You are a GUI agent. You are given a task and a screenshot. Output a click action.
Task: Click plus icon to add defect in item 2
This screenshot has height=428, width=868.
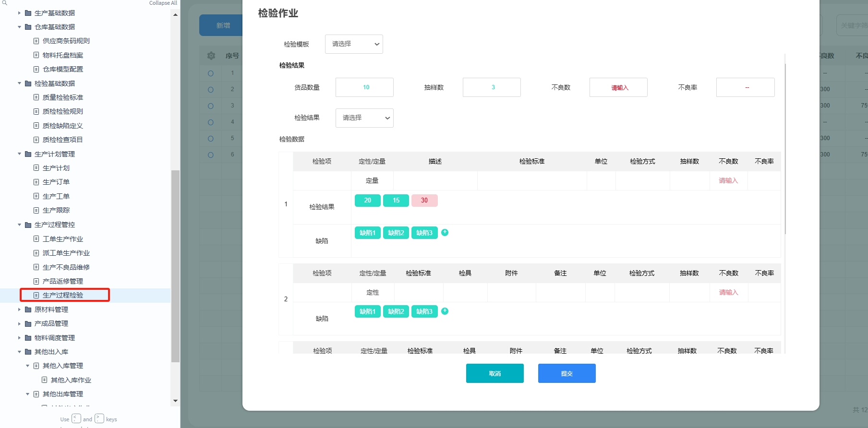pos(445,311)
